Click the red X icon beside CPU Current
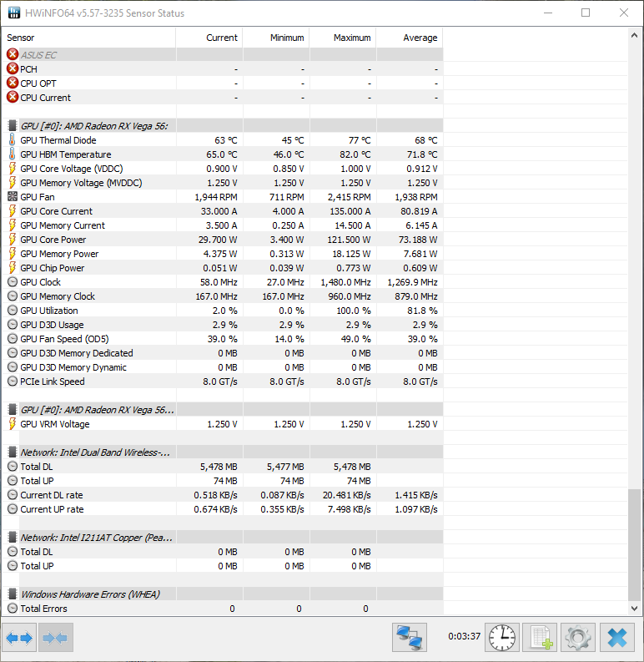The height and width of the screenshot is (662, 644). (x=13, y=97)
